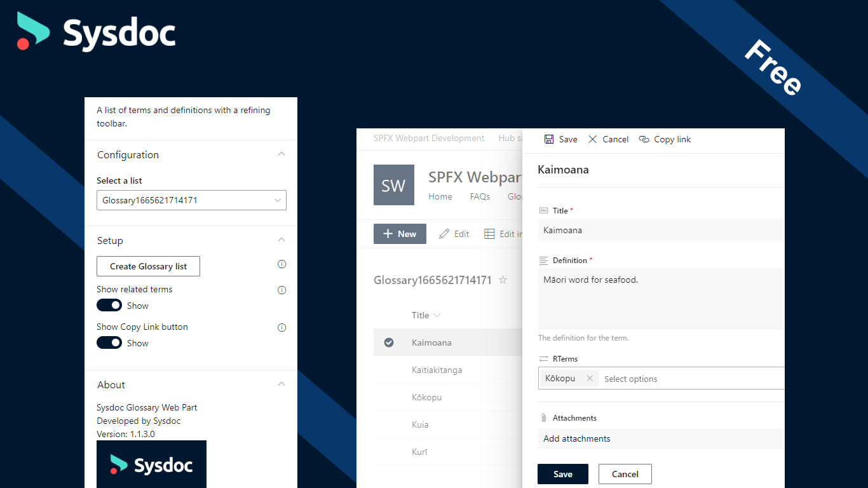Click the SPFX Webpart Development hub link

(x=429, y=138)
